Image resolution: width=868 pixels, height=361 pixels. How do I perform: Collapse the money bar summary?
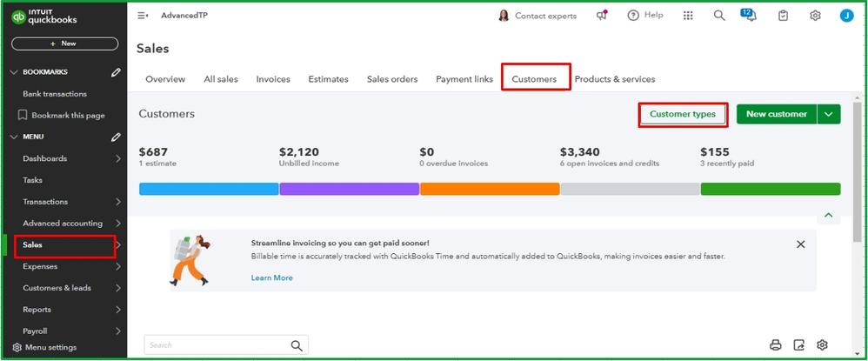tap(828, 215)
